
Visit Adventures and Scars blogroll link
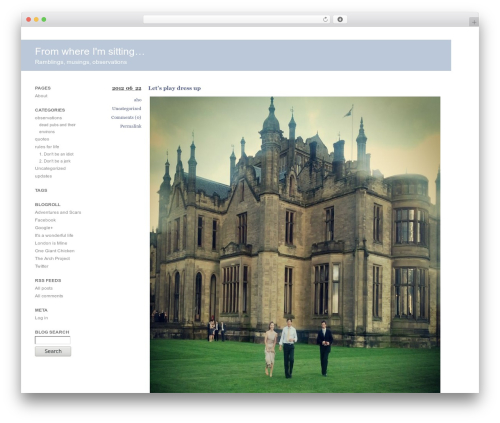pyautogui.click(x=58, y=212)
